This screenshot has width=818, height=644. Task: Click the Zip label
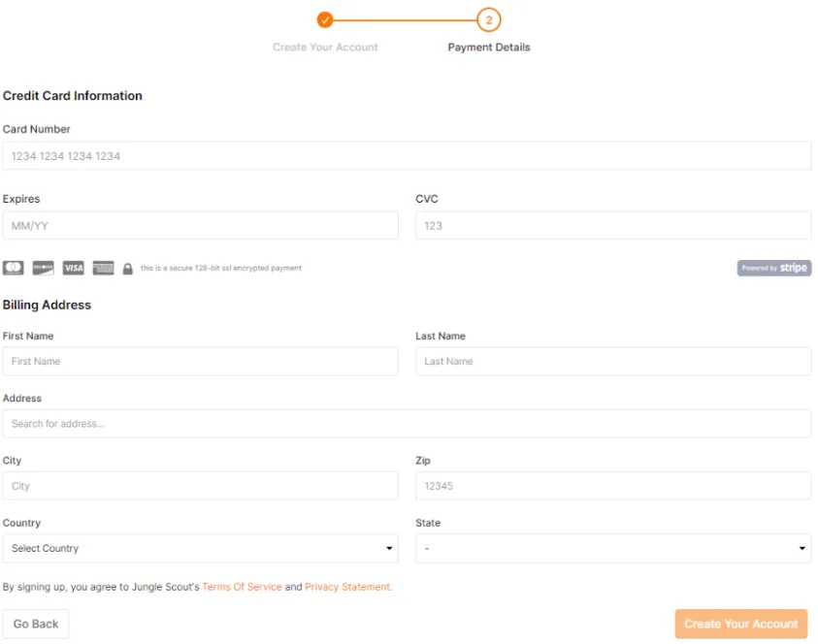click(x=423, y=461)
